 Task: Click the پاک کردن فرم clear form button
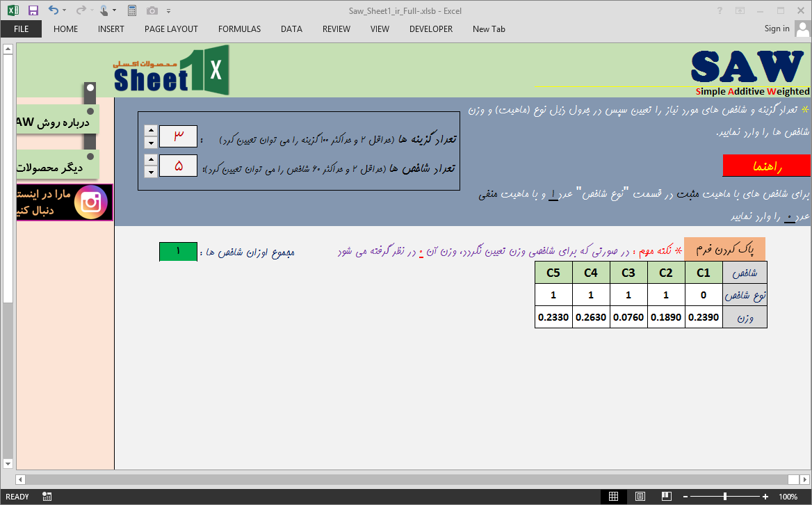point(724,249)
